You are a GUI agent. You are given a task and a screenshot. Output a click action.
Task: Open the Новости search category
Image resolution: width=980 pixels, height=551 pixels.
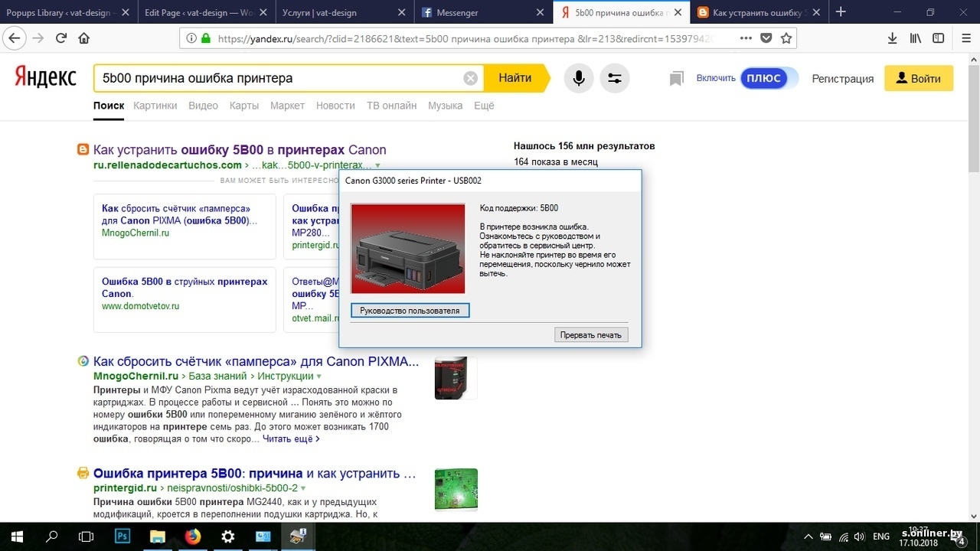click(x=335, y=106)
